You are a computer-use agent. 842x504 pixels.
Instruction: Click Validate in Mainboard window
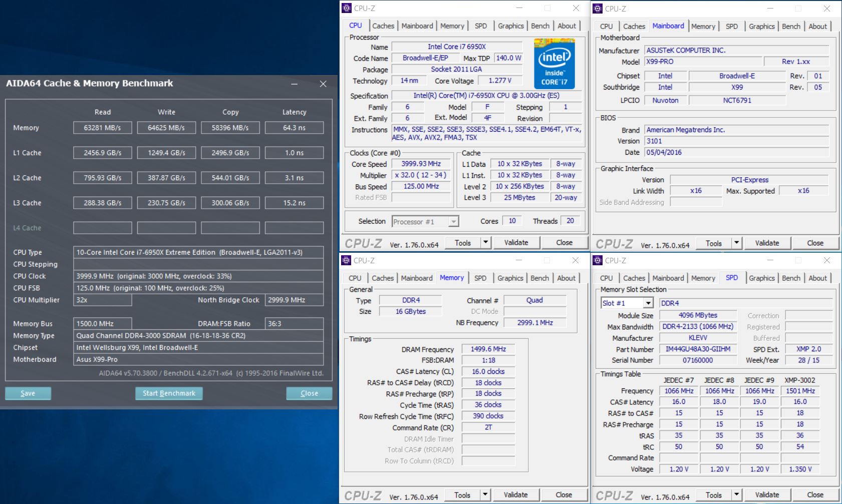tap(767, 243)
